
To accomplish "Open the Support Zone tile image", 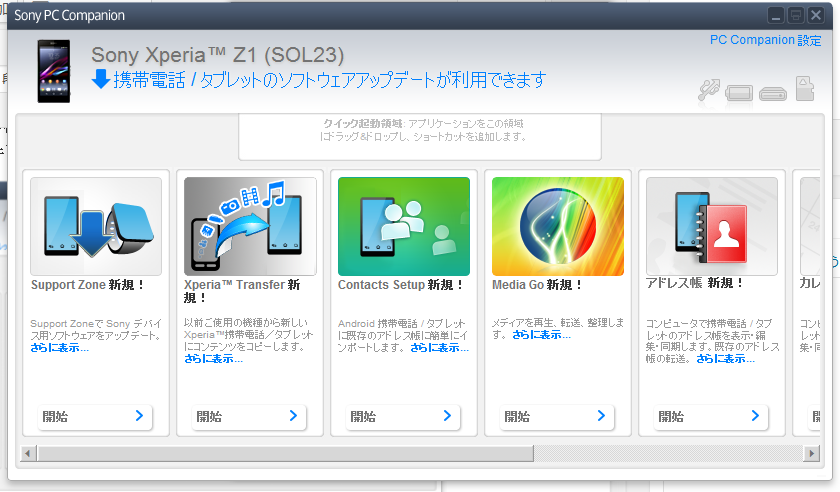I will (x=96, y=226).
